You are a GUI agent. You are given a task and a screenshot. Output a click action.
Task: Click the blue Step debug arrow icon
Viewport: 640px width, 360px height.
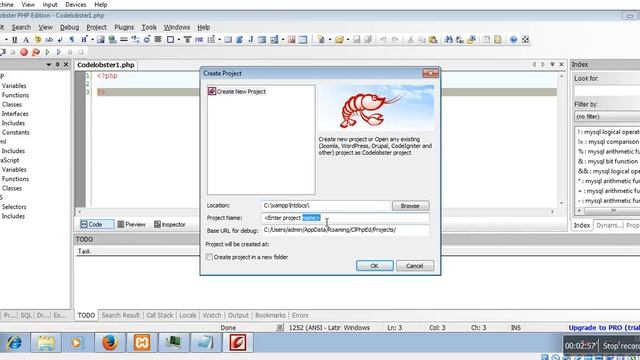tap(59, 52)
